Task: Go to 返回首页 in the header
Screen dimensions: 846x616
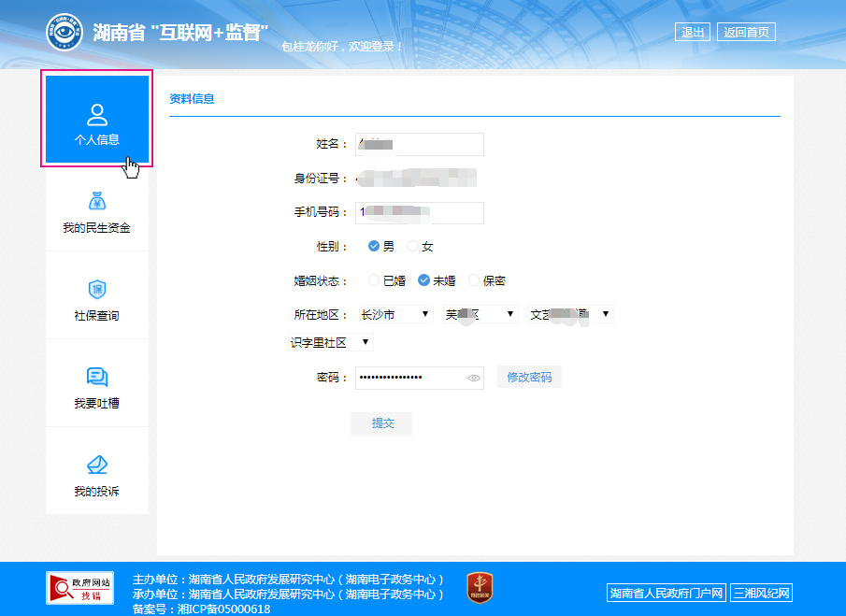Action: [747, 33]
